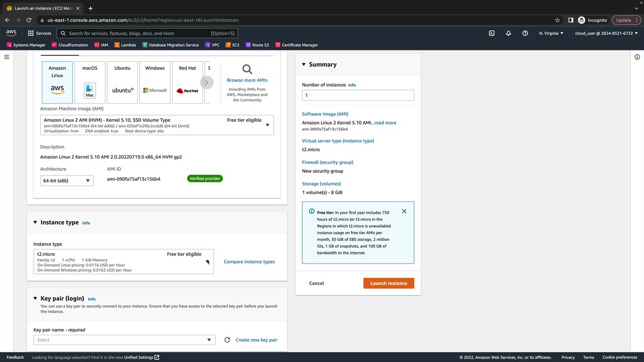Select the macOS AMI tile
The height and width of the screenshot is (362, 644).
90,82
